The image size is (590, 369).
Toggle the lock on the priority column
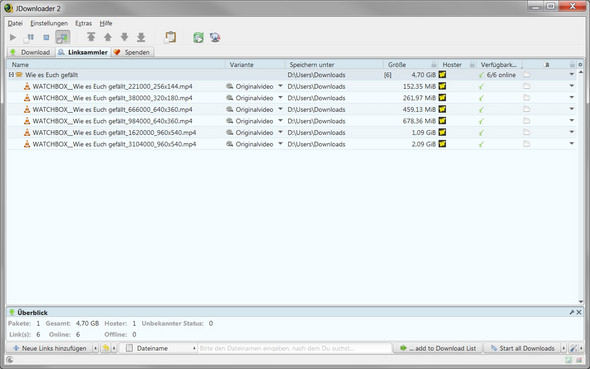point(572,65)
